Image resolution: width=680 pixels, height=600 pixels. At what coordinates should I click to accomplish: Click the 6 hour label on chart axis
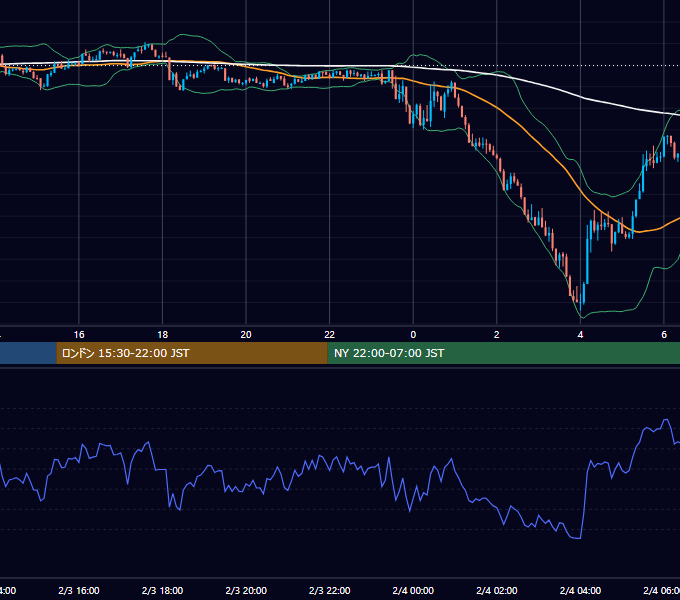pos(664,335)
